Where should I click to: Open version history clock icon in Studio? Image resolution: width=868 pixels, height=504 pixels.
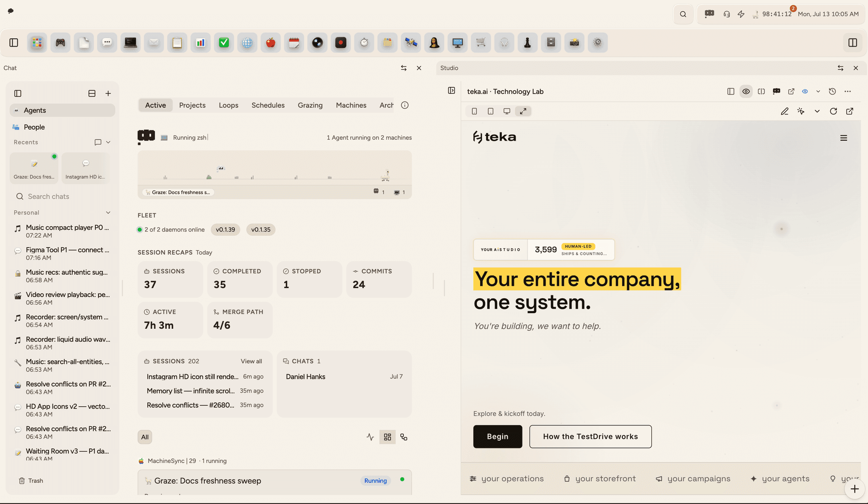tap(832, 91)
